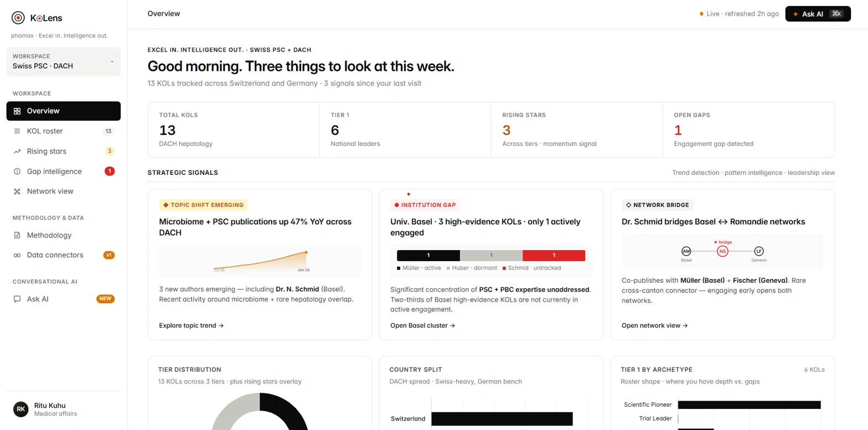Click the KoLens target logo icon
Image resolution: width=868 pixels, height=430 pixels.
click(18, 18)
